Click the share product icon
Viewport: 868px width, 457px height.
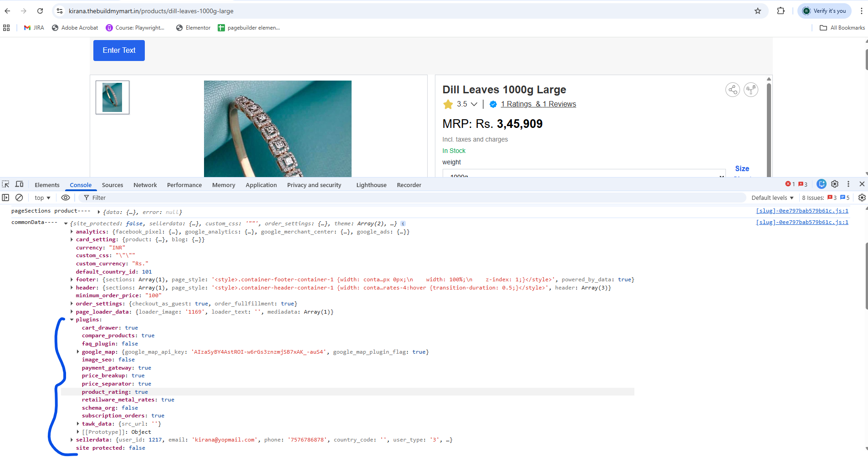[x=733, y=90]
